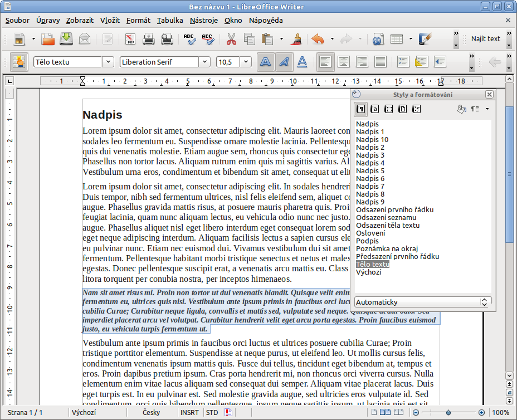The image size is (517, 420).
Task: Open the print preview icon
Action: [x=167, y=39]
